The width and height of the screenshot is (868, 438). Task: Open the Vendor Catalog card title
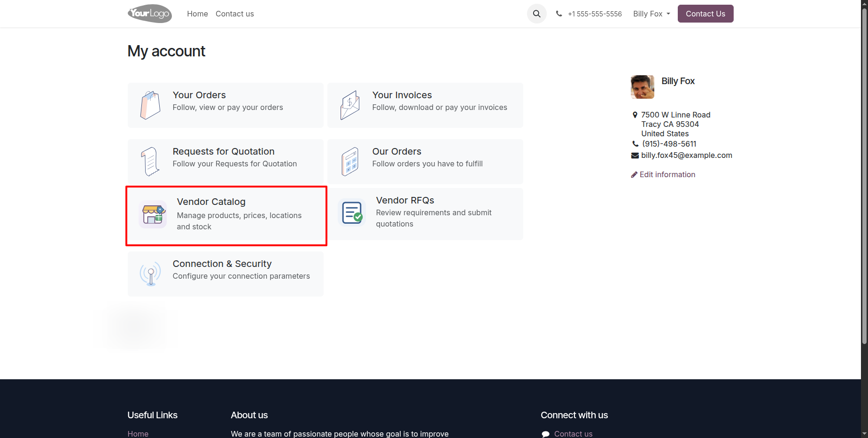coord(211,202)
